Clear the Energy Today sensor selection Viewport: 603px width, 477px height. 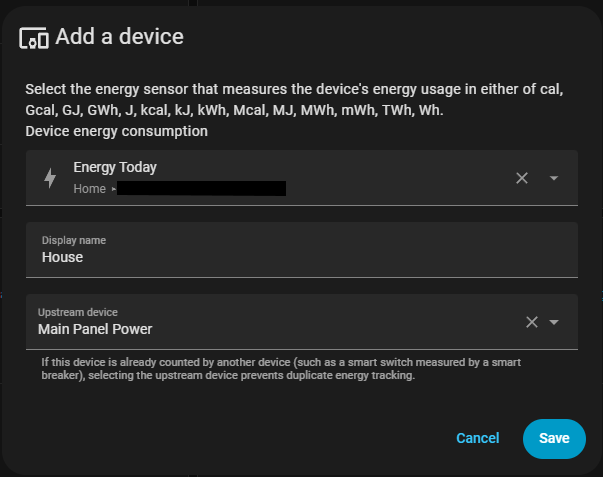click(x=521, y=178)
